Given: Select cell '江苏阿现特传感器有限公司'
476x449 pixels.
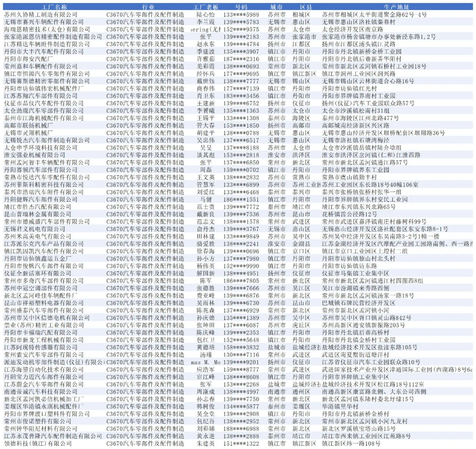Looking at the screenshot, I should coord(41,347).
